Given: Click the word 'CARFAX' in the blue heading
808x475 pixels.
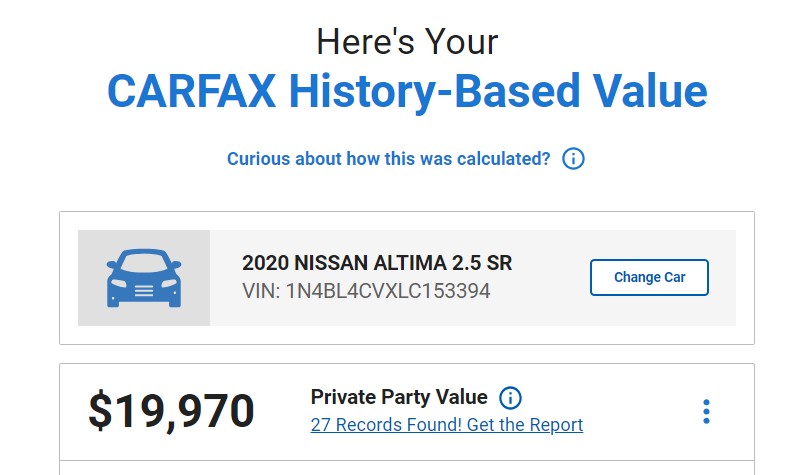Looking at the screenshot, I should pos(191,91).
